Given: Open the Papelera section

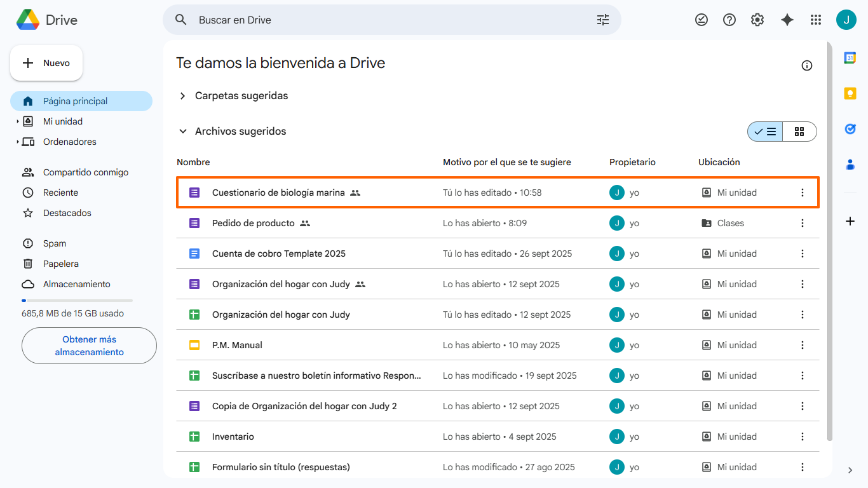Looking at the screenshot, I should coord(61,264).
